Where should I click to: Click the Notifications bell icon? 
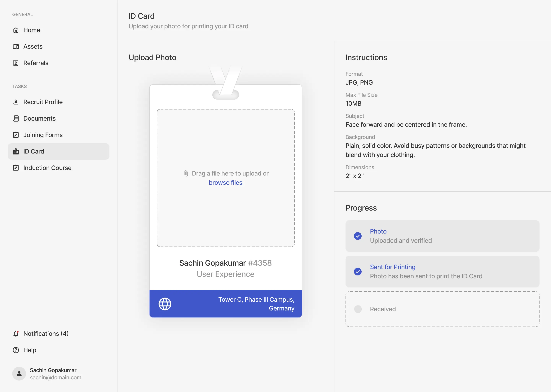click(x=16, y=334)
